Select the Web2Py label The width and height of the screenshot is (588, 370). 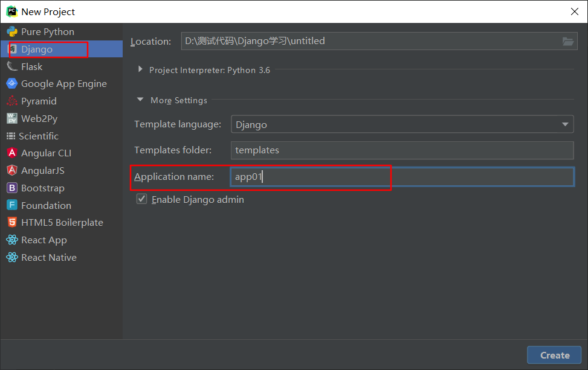[x=39, y=119]
